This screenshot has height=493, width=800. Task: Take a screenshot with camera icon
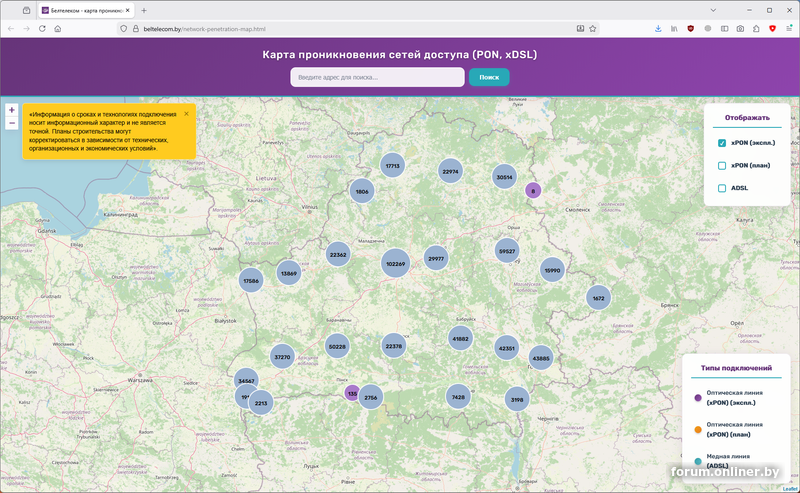[739, 29]
